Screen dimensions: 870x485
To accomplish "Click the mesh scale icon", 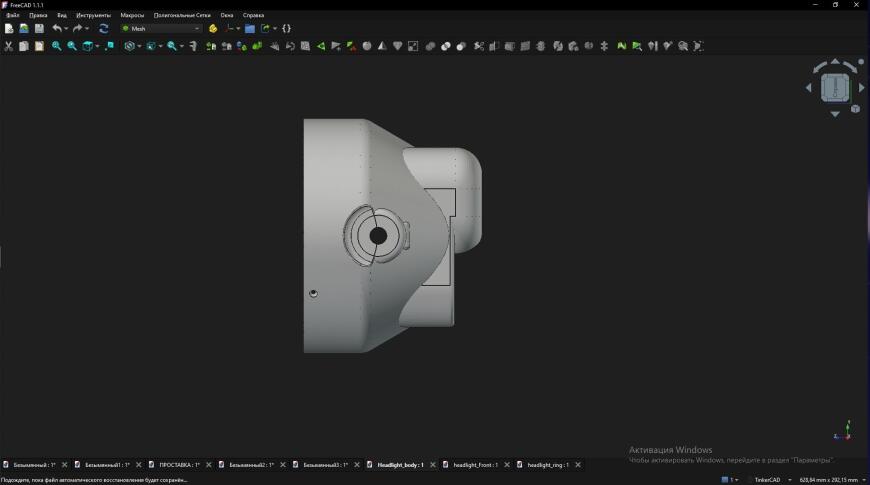I will tap(413, 46).
